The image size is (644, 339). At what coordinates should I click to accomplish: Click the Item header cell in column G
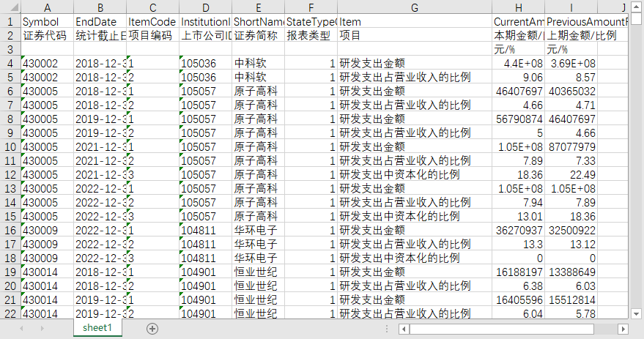pos(415,21)
